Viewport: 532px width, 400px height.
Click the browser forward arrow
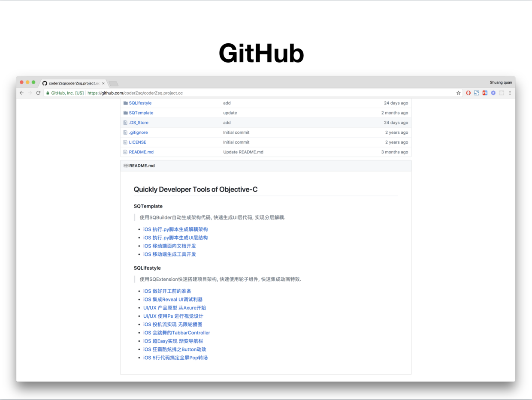30,93
